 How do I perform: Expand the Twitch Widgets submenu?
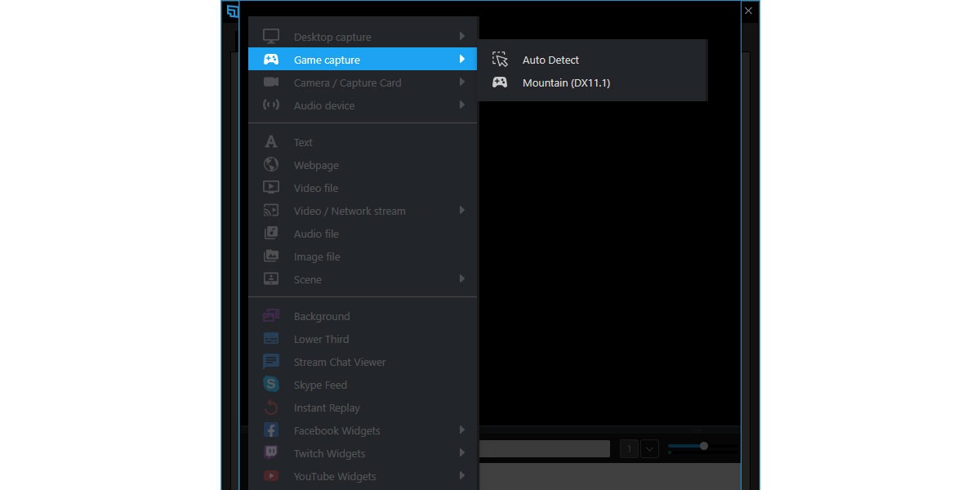click(x=463, y=453)
